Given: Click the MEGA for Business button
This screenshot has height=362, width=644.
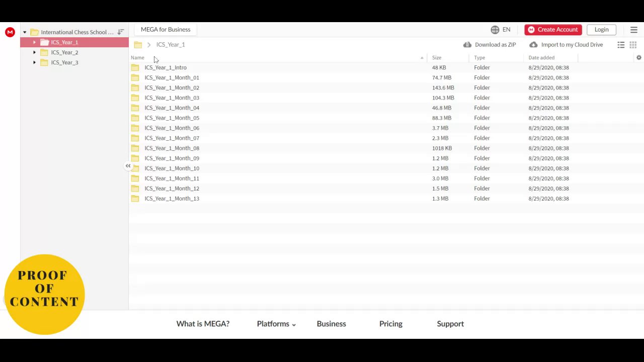Looking at the screenshot, I should (166, 30).
